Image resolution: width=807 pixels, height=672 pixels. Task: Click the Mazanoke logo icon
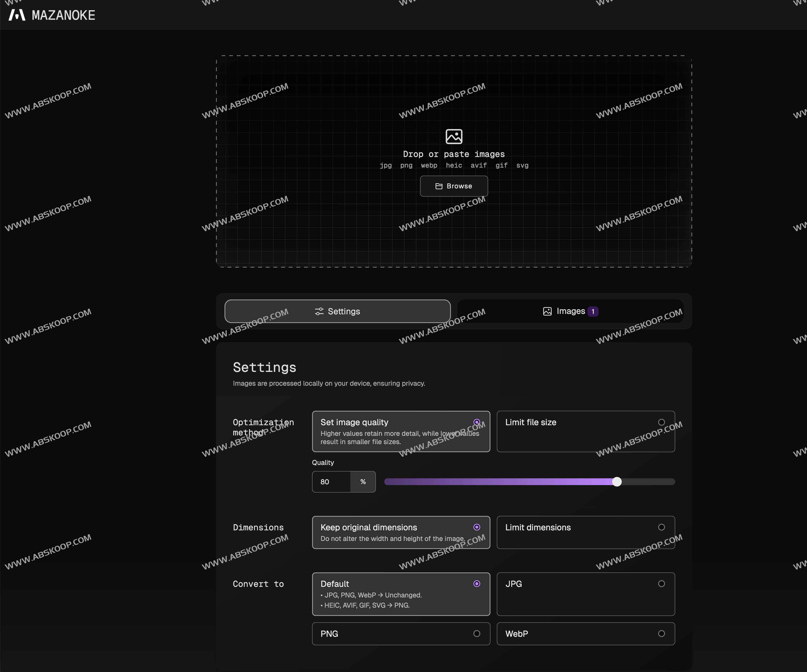[x=17, y=15]
